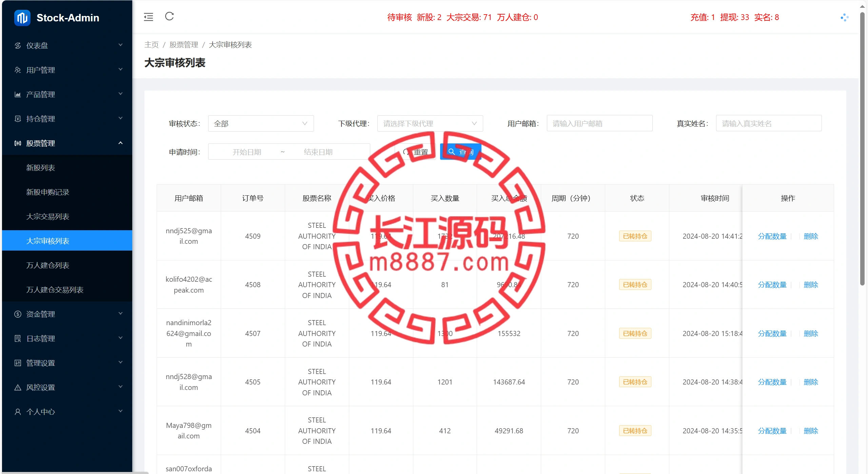Image resolution: width=868 pixels, height=474 pixels.
Task: Open the 下级代理 select dropdown
Action: [430, 123]
